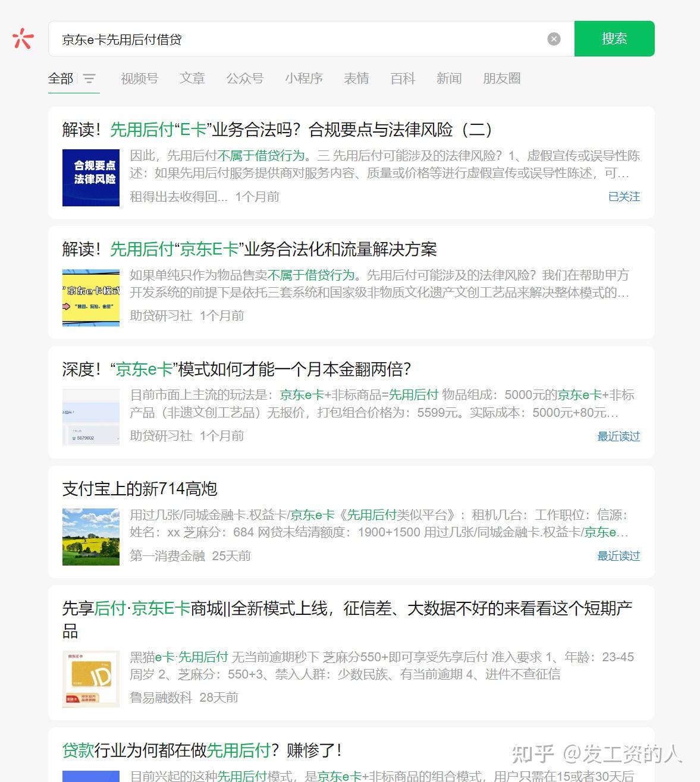Click the snippet starting 因此，先用后付不属于借贷行为
Screen dimensions: 700x782
coord(385,165)
